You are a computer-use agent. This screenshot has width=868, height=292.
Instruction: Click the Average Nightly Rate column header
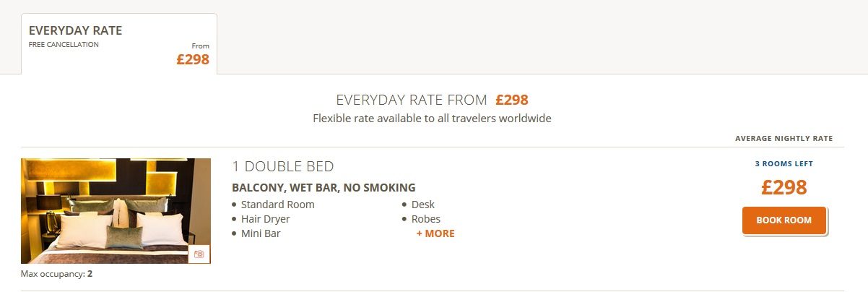(x=784, y=139)
